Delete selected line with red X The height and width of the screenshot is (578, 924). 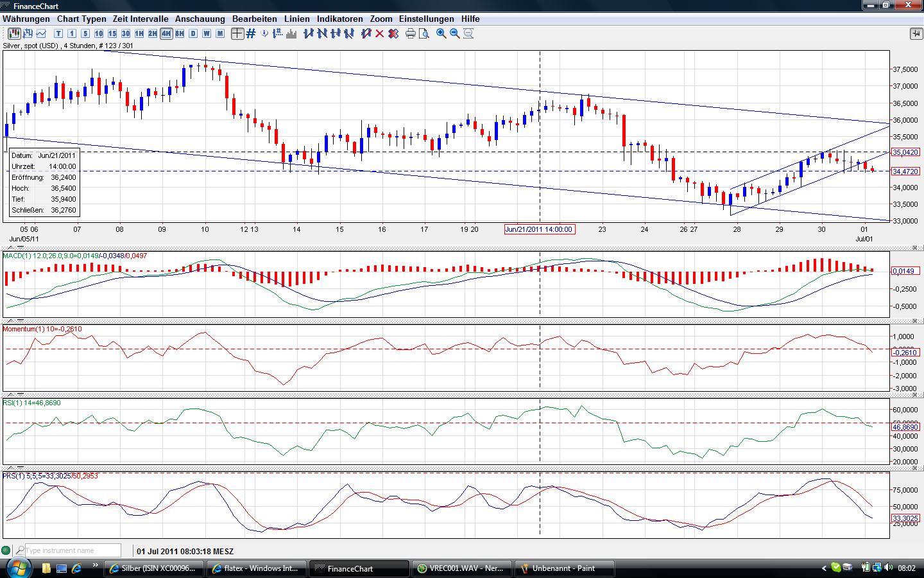pos(379,33)
